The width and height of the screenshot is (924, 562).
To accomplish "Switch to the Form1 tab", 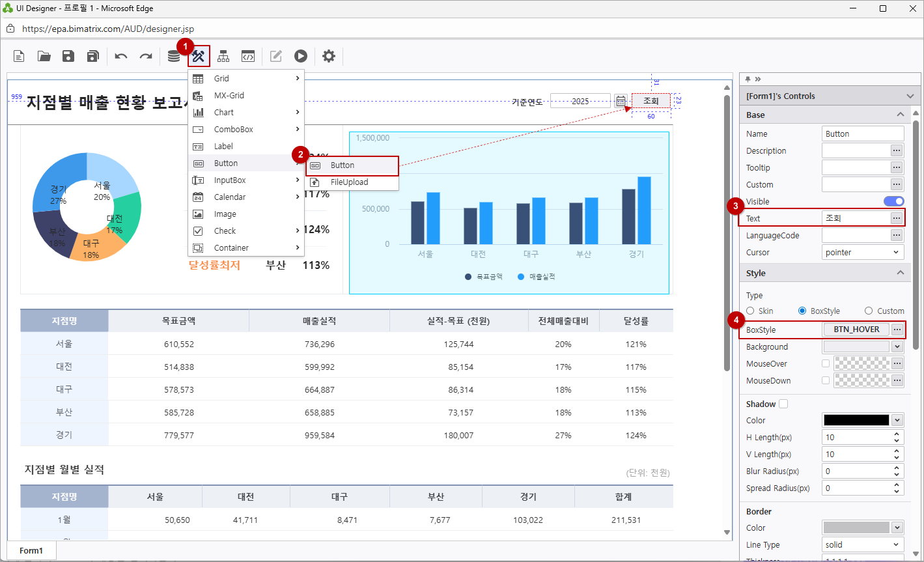I will tap(31, 551).
